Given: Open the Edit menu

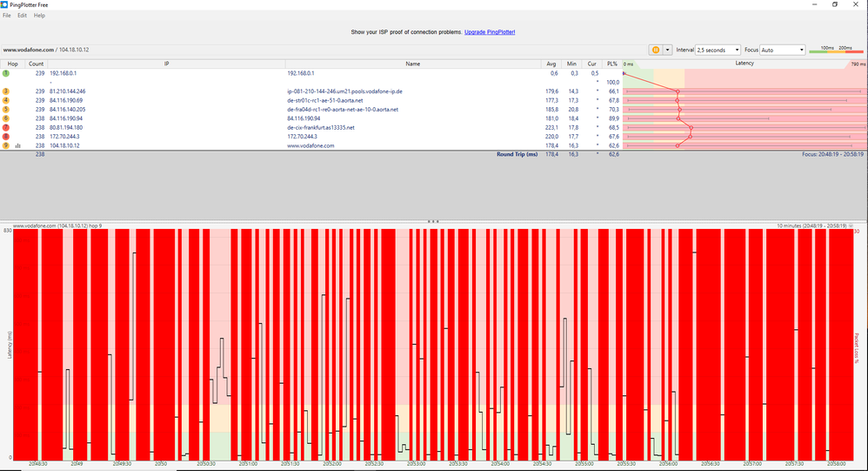Looking at the screenshot, I should pos(22,16).
